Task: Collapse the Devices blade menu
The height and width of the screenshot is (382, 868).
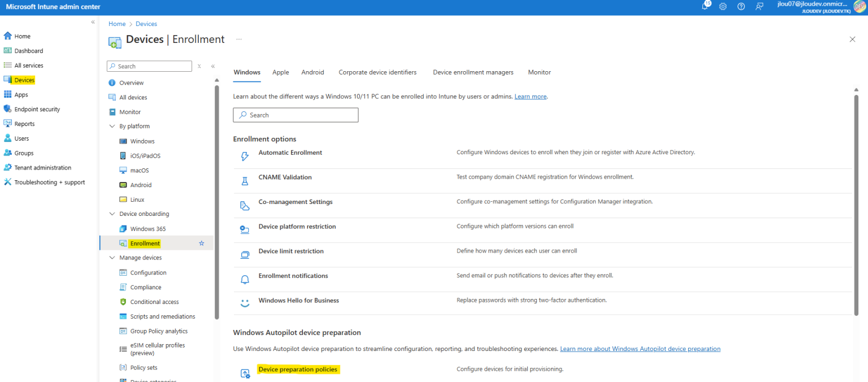Action: [x=213, y=66]
